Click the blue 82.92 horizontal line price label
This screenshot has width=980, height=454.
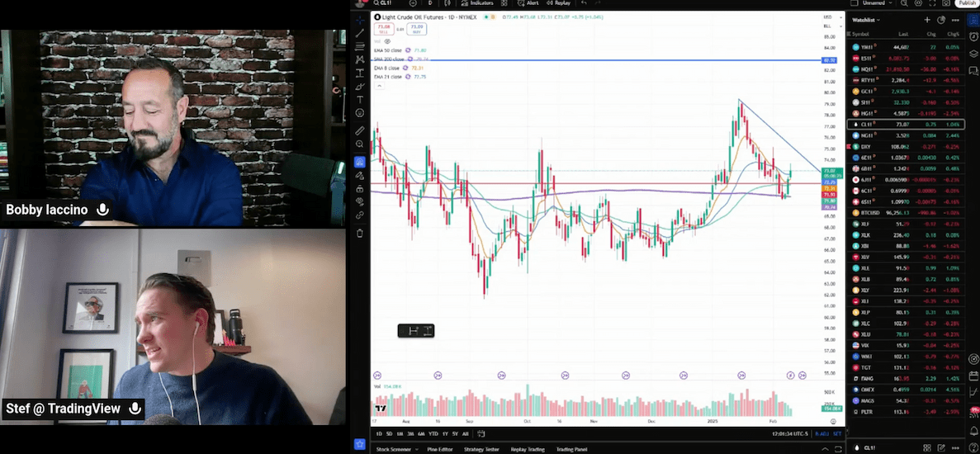[830, 60]
